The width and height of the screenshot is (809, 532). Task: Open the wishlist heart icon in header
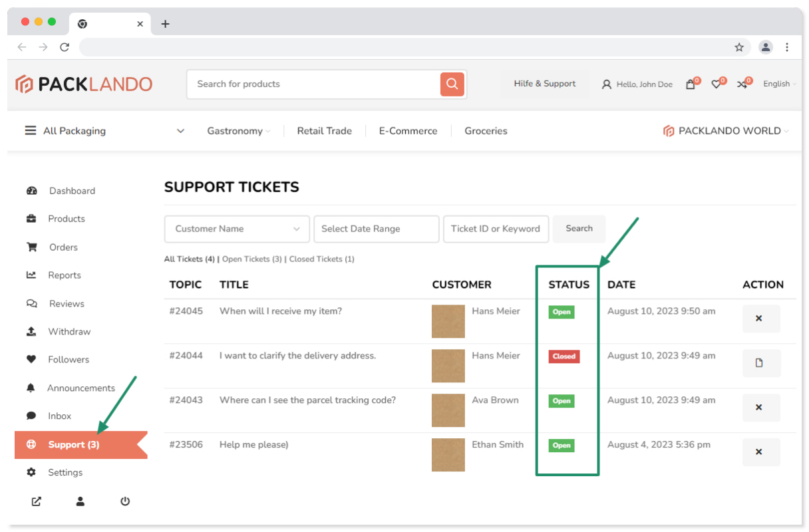point(716,84)
